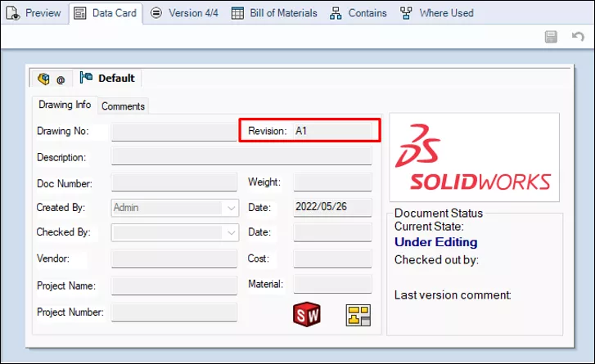The width and height of the screenshot is (595, 364).
Task: Click the Last version comment label
Action: [453, 295]
